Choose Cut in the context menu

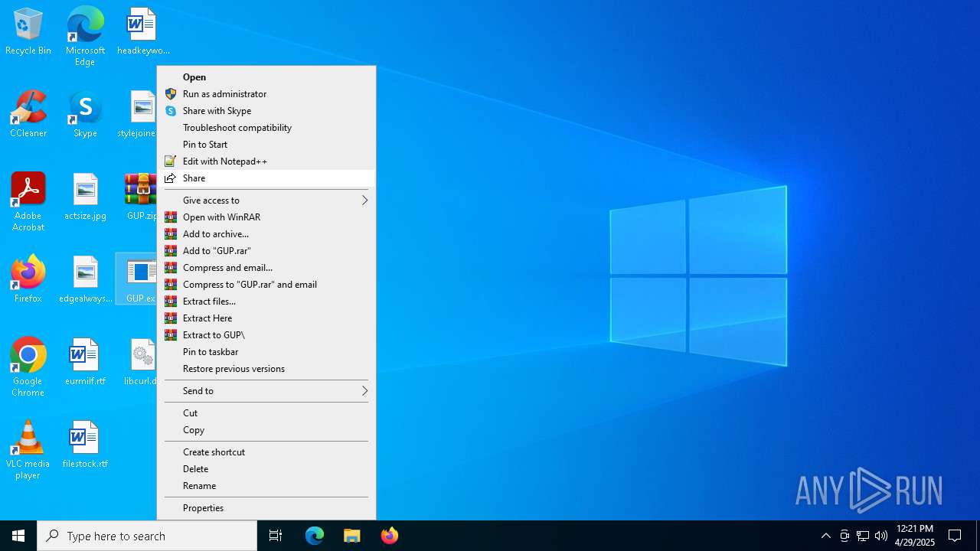(x=266, y=413)
